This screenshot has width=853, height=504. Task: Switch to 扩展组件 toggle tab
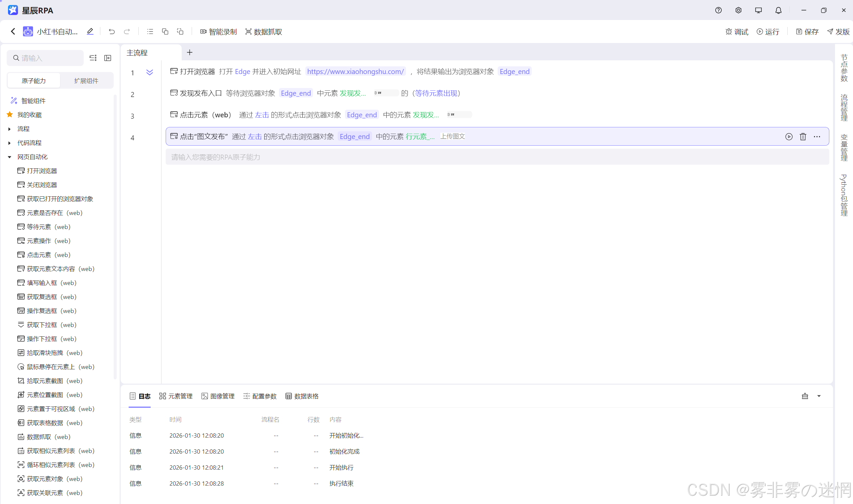pyautogui.click(x=86, y=81)
